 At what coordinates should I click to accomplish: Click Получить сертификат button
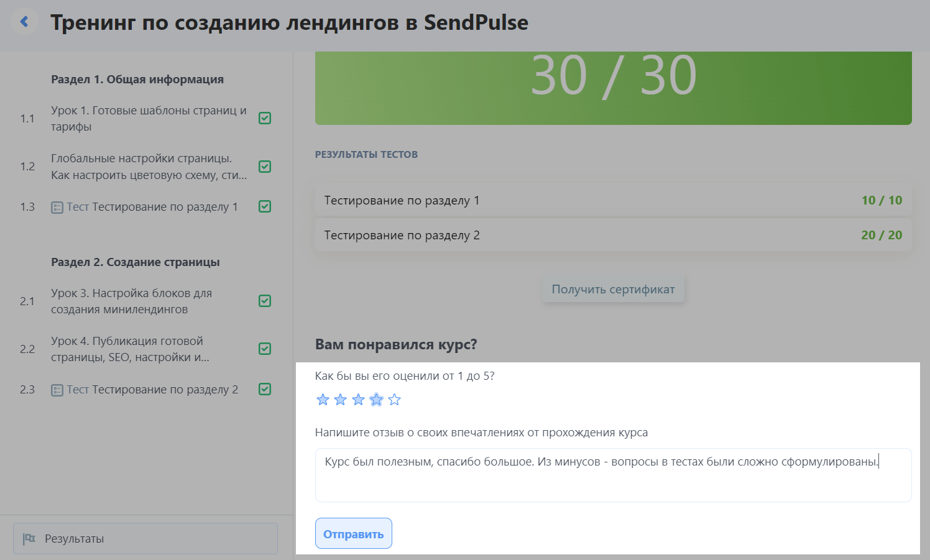click(613, 289)
